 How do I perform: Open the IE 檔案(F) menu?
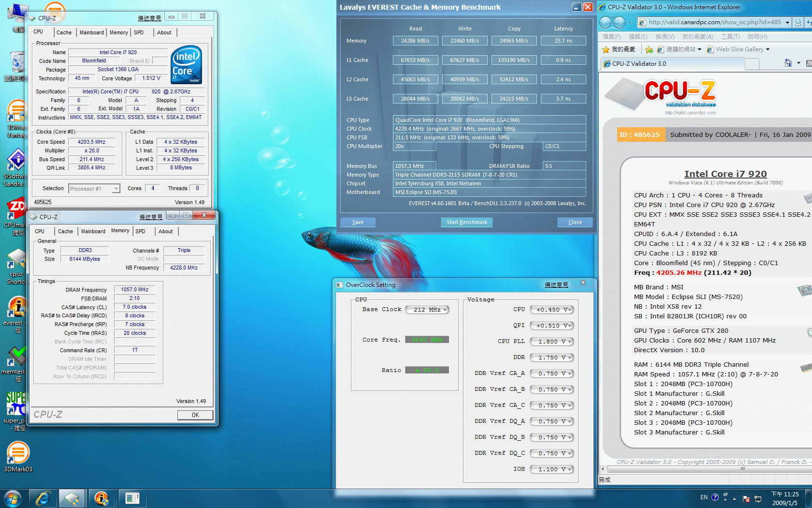pos(611,37)
